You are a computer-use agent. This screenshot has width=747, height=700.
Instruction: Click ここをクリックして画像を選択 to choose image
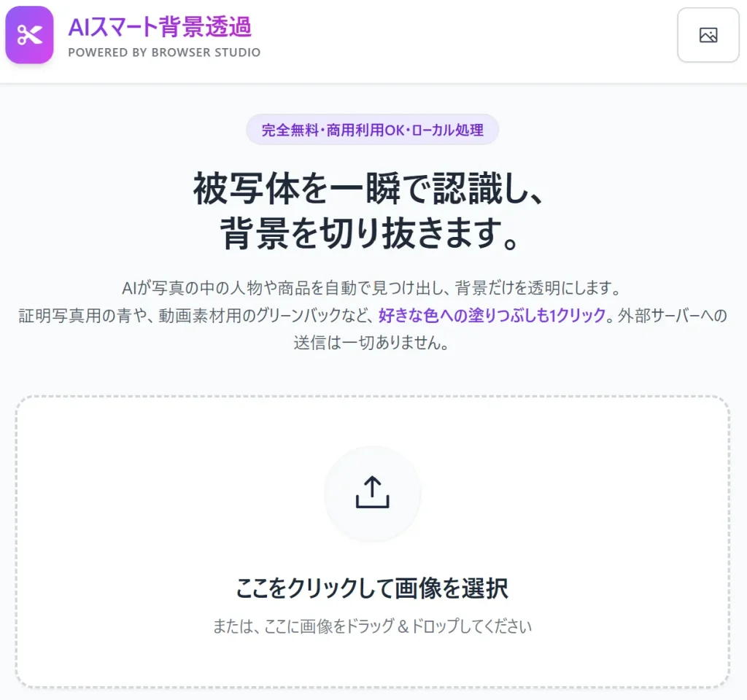373,588
